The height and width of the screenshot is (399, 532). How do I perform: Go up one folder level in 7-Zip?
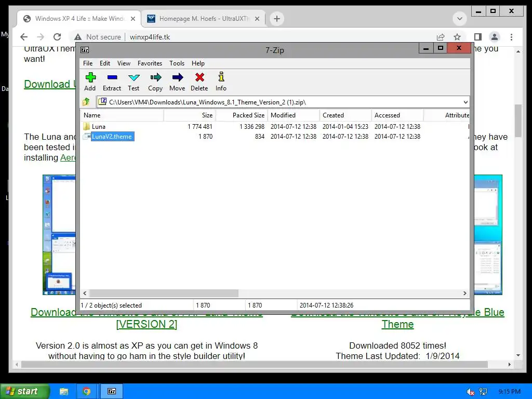point(86,102)
